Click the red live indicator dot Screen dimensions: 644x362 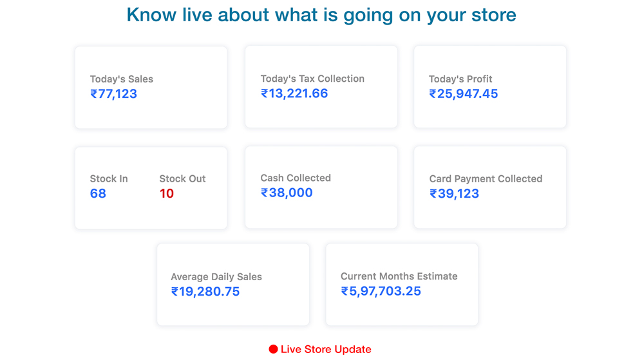273,349
